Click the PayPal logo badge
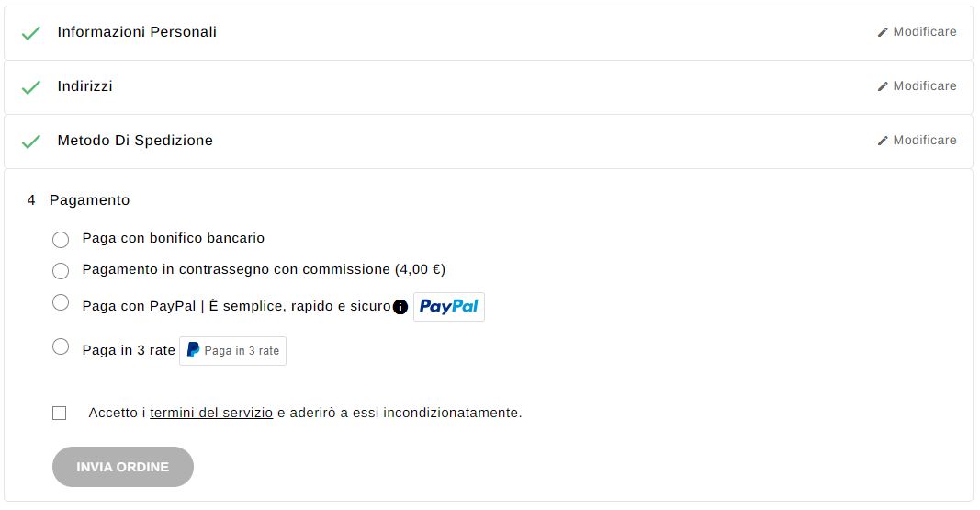The image size is (980, 510). pos(449,307)
